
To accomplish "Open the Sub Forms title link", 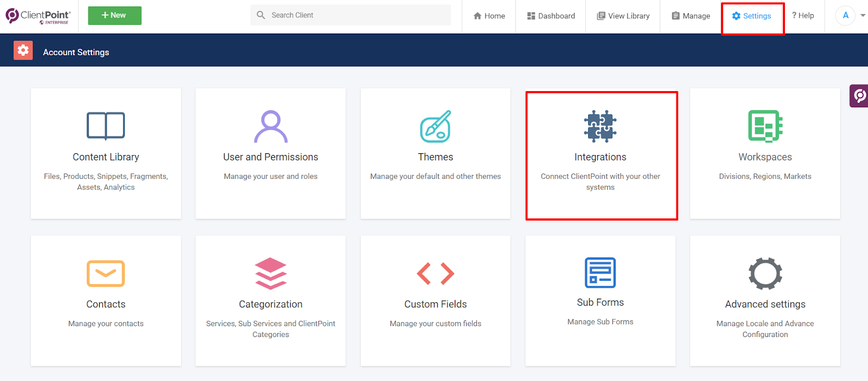I will (x=601, y=302).
